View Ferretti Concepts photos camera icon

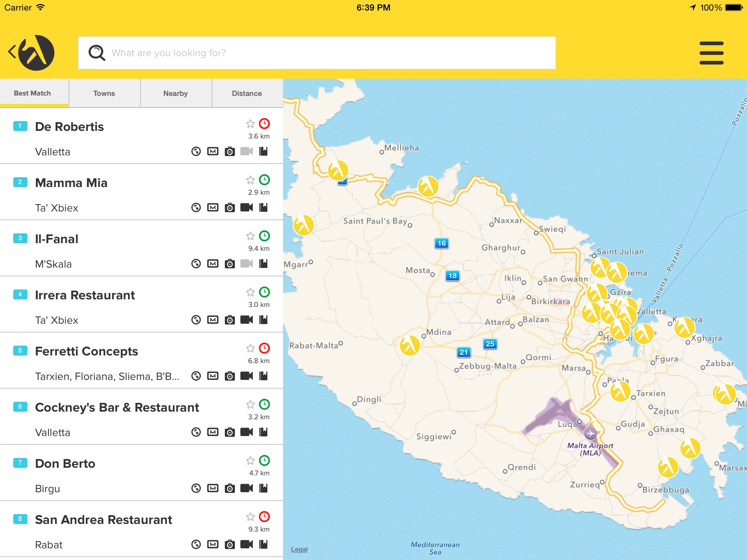[229, 376]
